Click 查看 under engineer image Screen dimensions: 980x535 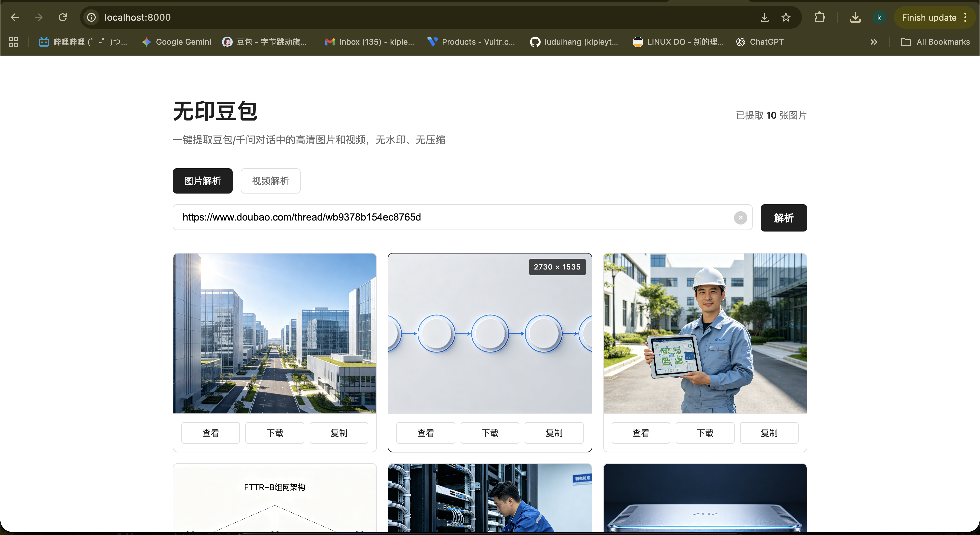(641, 433)
